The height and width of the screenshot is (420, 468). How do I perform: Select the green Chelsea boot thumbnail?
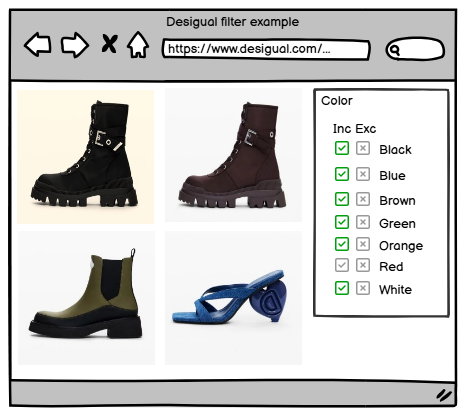tap(86, 298)
